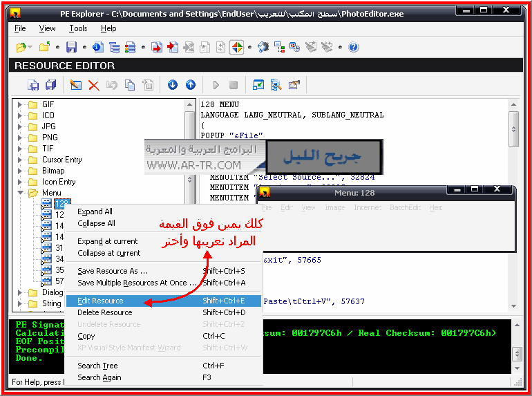Expand the ICO folder node
This screenshot has height=396, width=532.
pyautogui.click(x=19, y=115)
